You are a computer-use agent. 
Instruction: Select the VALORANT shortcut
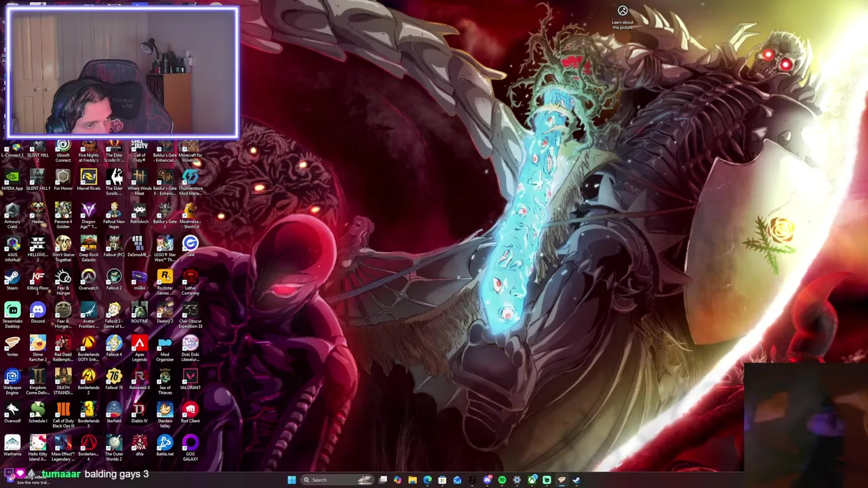coord(190,380)
